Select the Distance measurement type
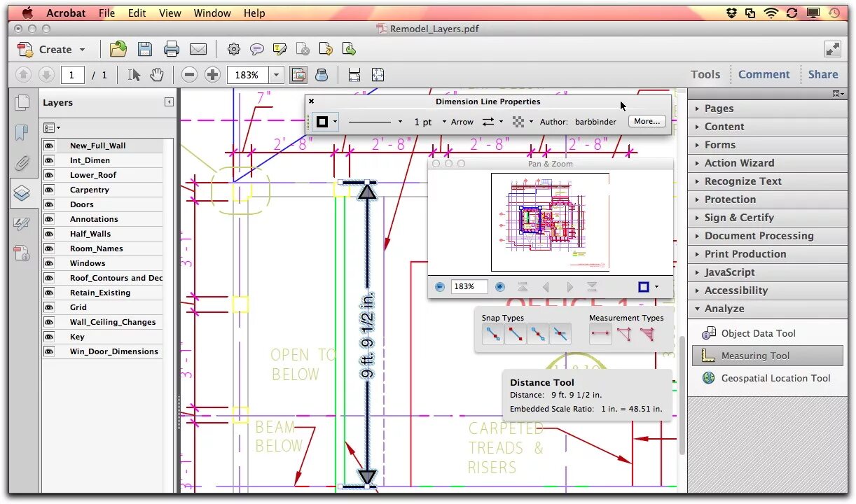The width and height of the screenshot is (856, 504). pos(600,335)
